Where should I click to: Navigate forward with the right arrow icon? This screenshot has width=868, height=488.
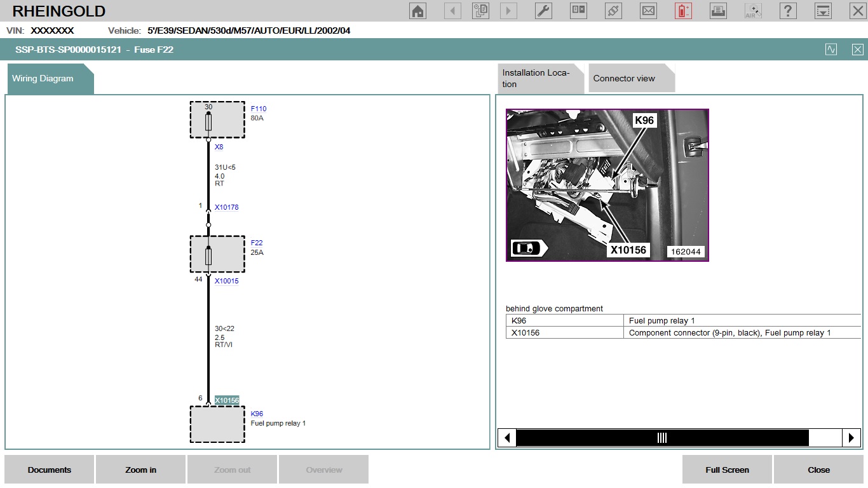[x=508, y=11]
